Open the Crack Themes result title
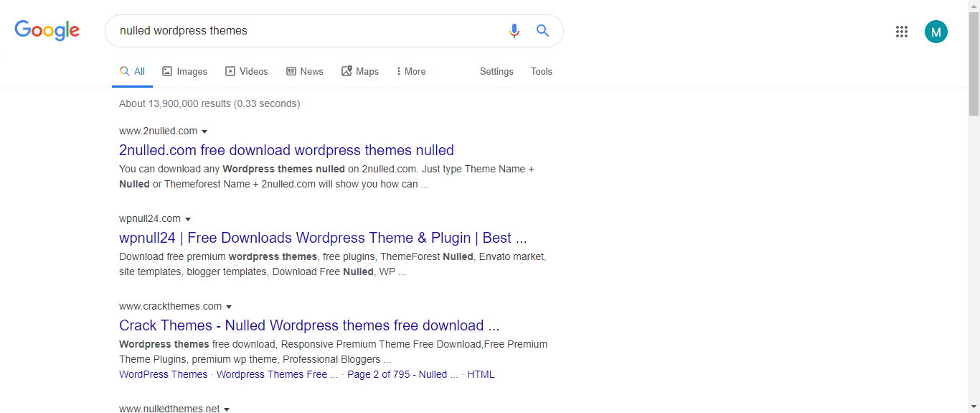 [309, 325]
